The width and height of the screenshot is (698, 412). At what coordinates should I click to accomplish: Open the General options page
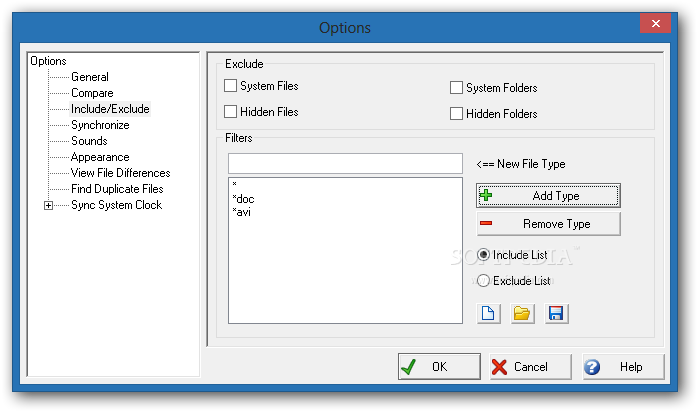pos(89,77)
